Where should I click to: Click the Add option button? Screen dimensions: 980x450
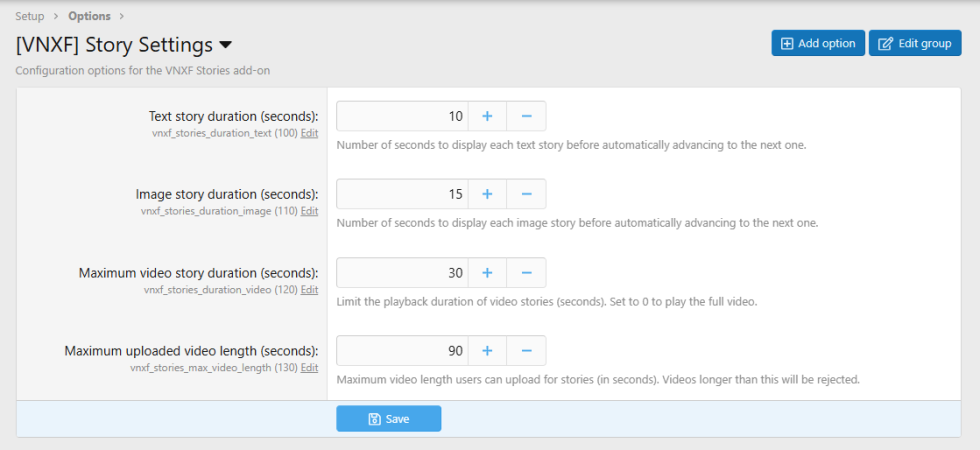(817, 43)
